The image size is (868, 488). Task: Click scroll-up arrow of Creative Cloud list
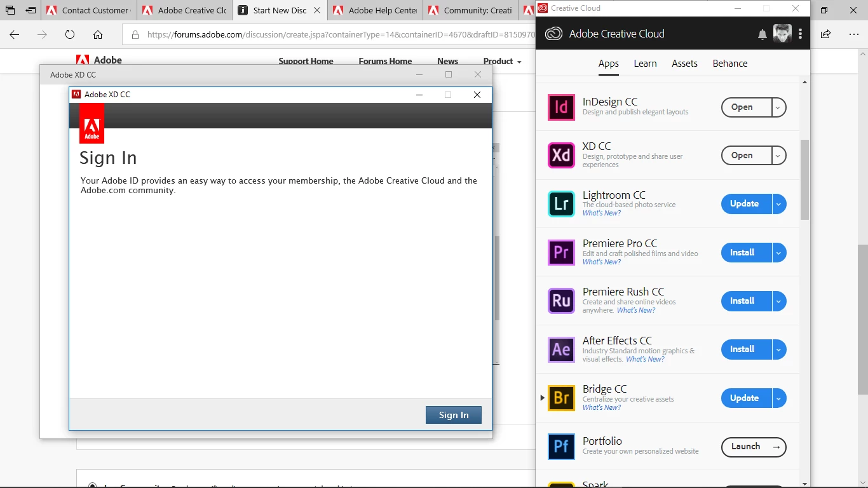point(804,83)
